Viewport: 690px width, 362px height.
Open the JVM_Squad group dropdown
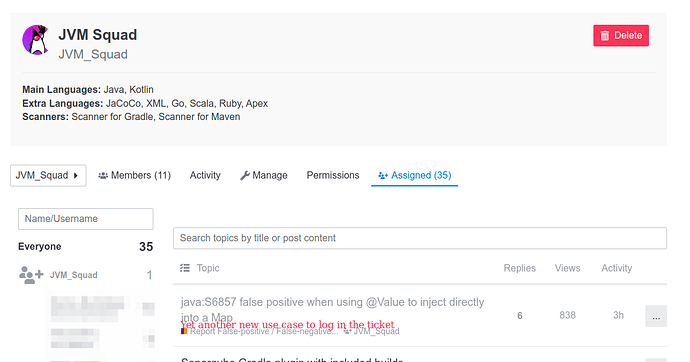click(48, 176)
